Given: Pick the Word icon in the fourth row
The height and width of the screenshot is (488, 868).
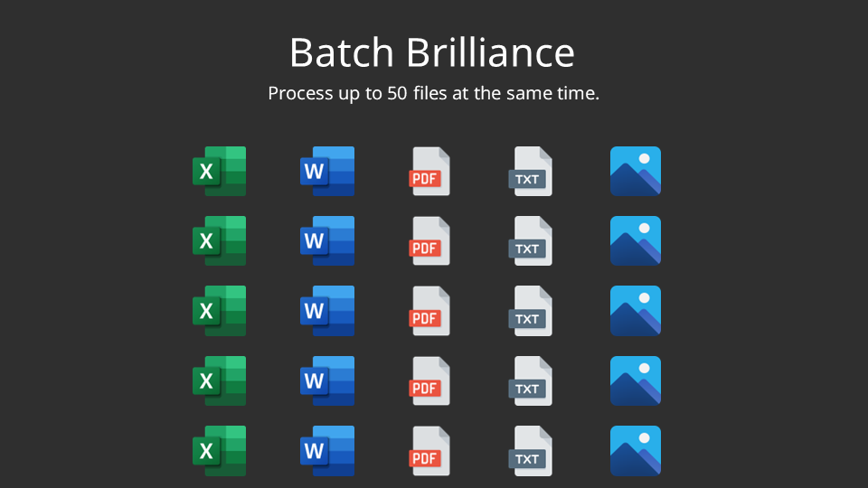Looking at the screenshot, I should coord(327,380).
